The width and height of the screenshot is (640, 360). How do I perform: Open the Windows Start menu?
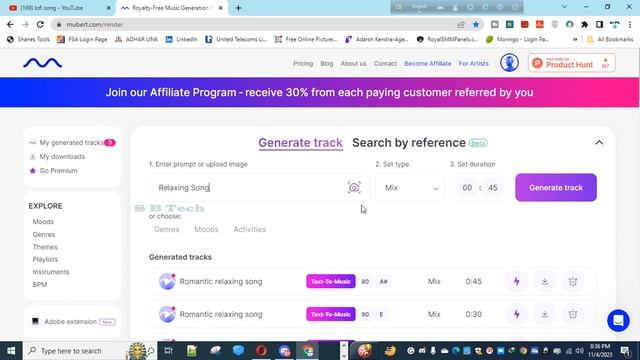coord(11,351)
